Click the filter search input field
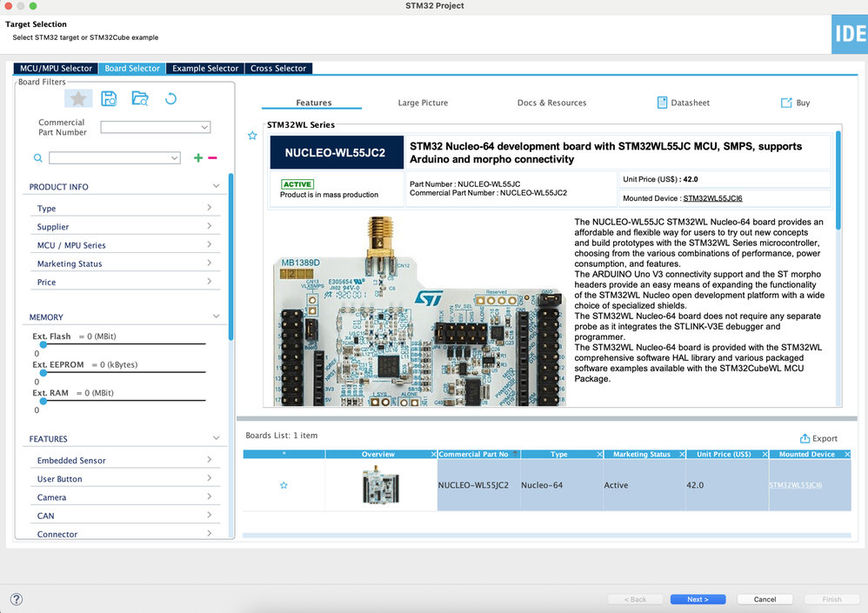This screenshot has height=613, width=868. coord(115,158)
